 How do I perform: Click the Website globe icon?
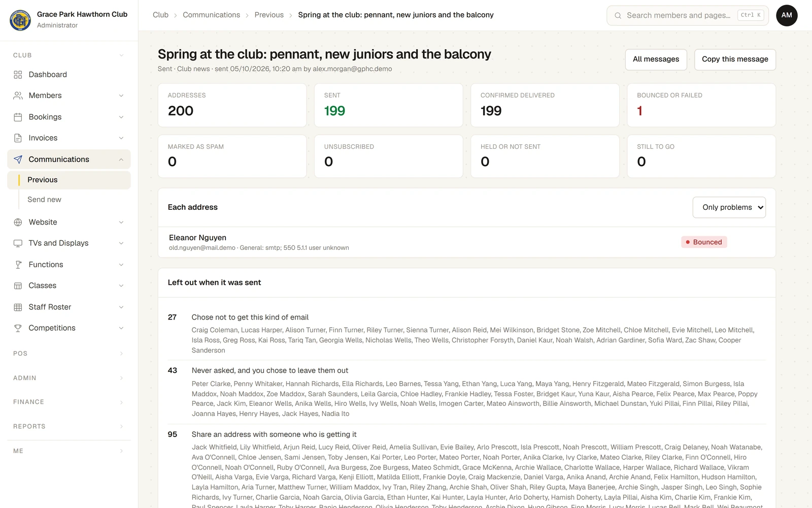[x=18, y=222]
